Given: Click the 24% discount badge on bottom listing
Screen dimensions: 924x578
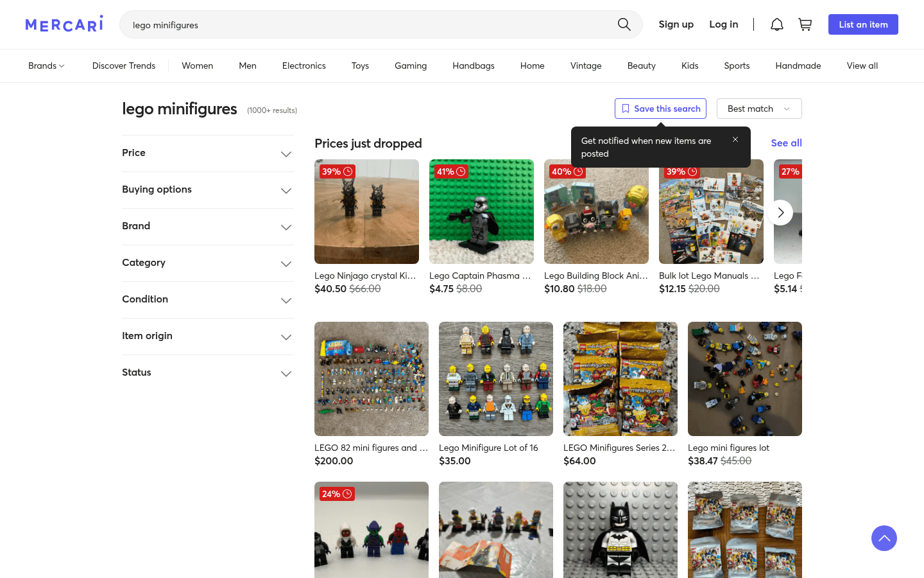Looking at the screenshot, I should (337, 494).
